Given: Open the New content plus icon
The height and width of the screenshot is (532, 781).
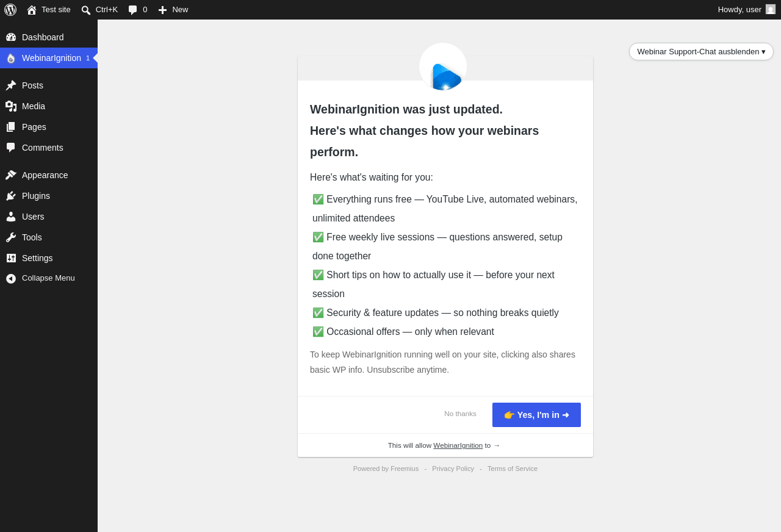Looking at the screenshot, I should point(162,10).
